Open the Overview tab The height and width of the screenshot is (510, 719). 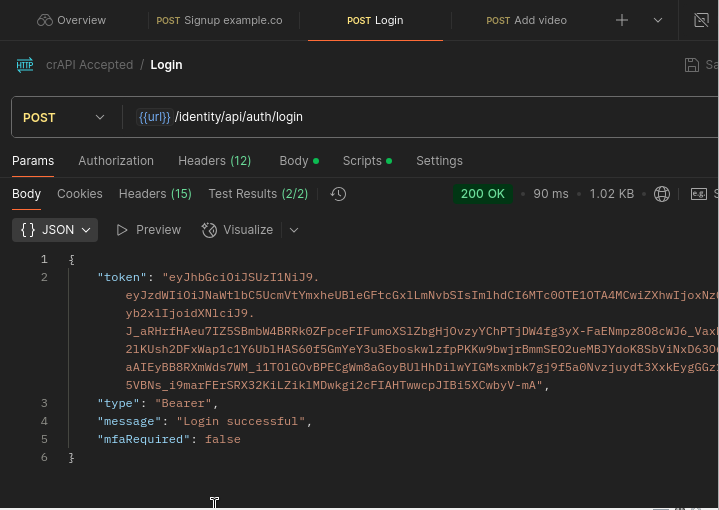click(x=71, y=20)
